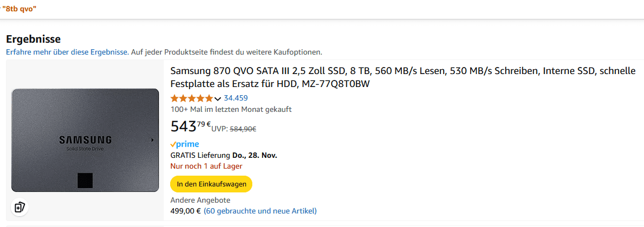Screen dimensions: 644x227
Task: Click '100+ Mal im letzten Monat gekauft' text
Action: (231, 109)
